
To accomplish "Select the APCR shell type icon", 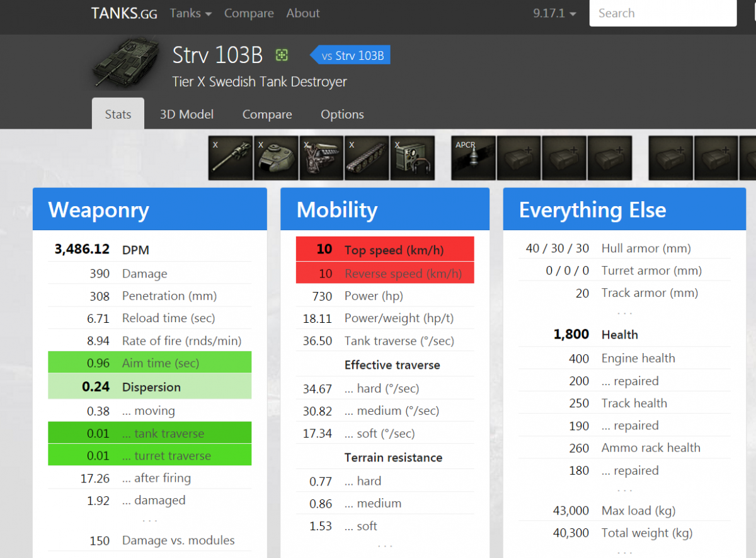I will click(474, 158).
